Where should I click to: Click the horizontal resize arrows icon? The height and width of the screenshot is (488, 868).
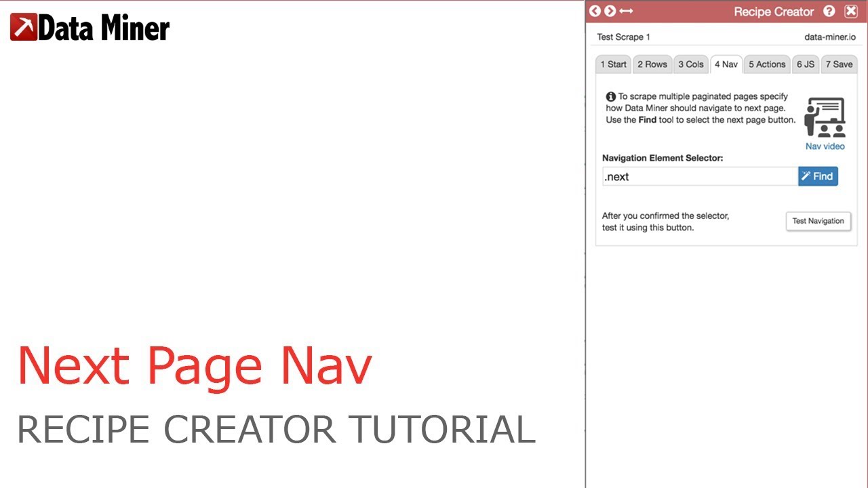click(x=626, y=11)
